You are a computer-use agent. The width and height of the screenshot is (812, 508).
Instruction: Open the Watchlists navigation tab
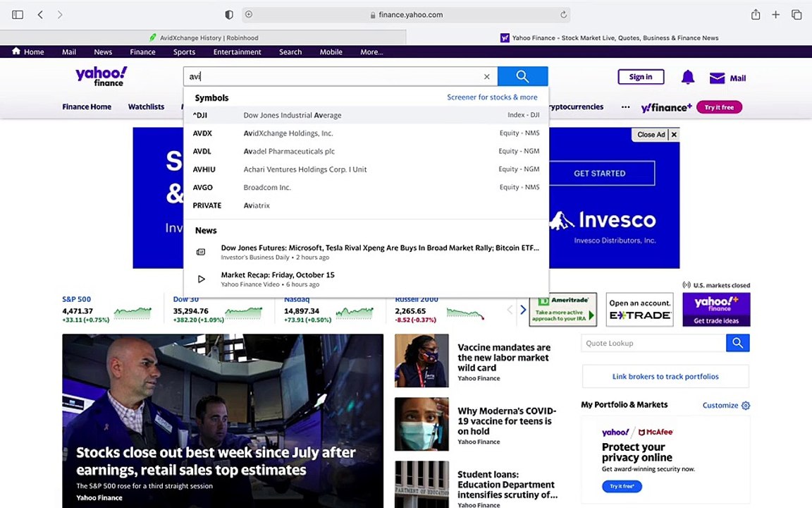146,107
